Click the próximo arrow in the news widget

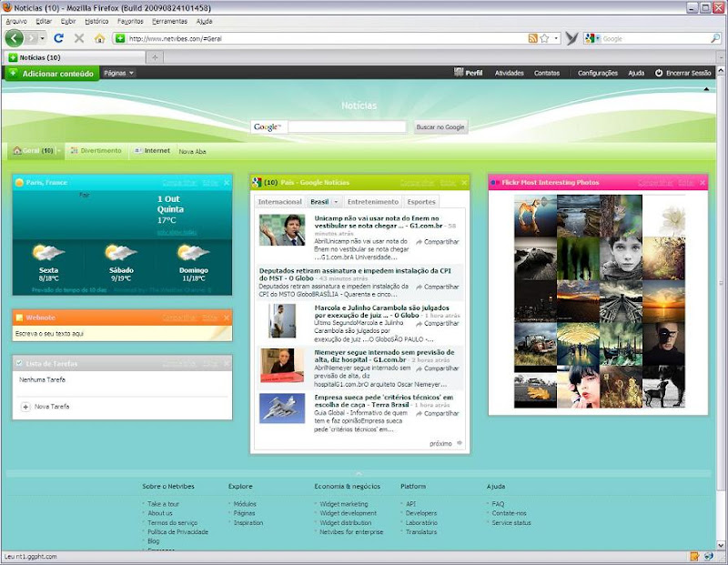(460, 443)
